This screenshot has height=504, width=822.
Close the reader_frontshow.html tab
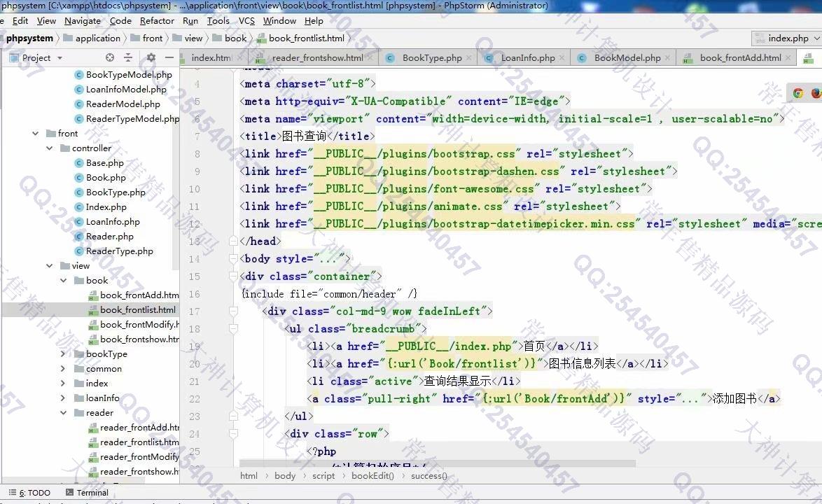coord(370,57)
